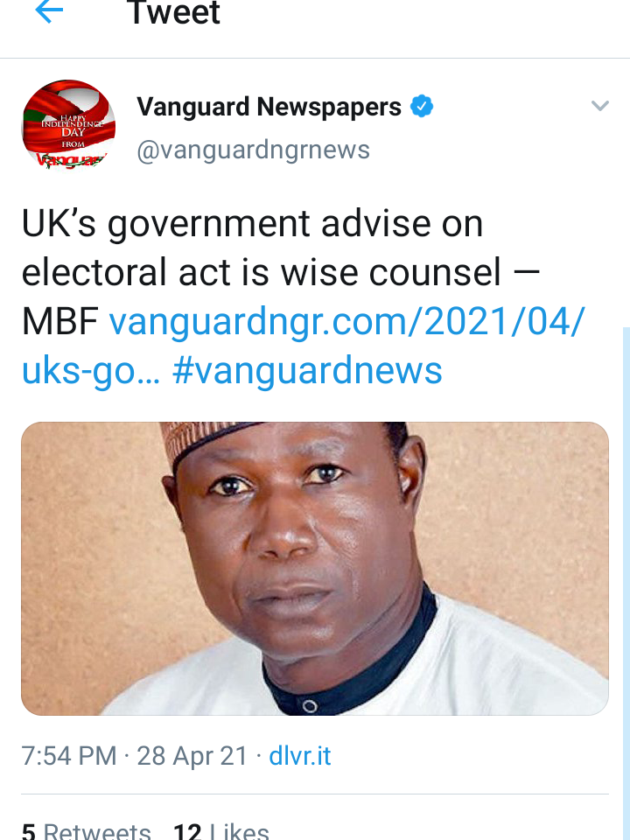The image size is (630, 840).
Task: Expand the tweet options chevron
Action: pyautogui.click(x=599, y=106)
